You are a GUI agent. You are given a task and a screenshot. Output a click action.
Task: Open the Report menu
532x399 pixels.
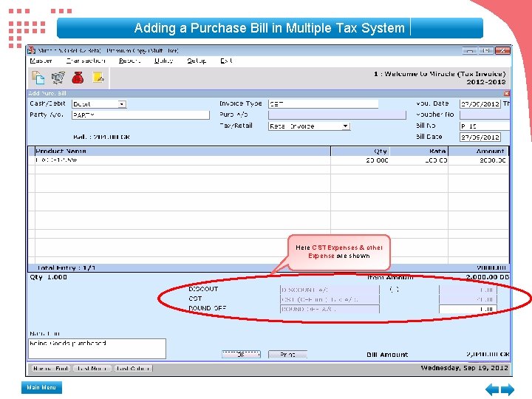point(129,61)
